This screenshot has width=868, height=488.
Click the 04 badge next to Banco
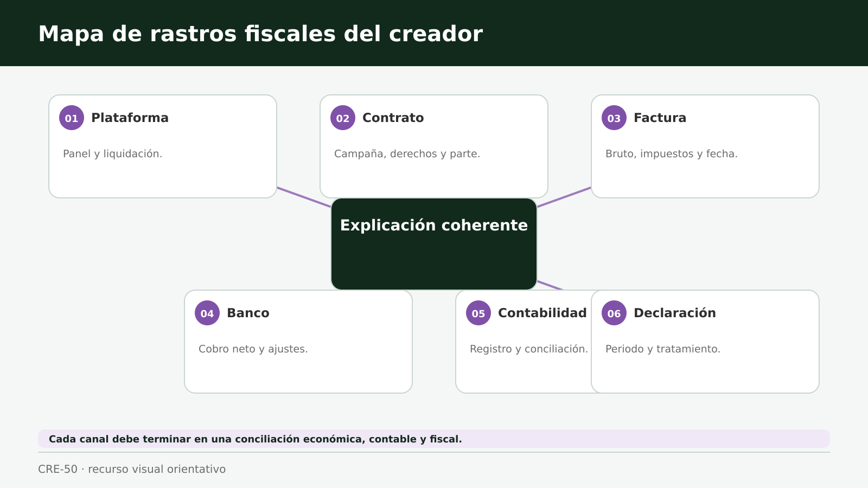(x=207, y=313)
